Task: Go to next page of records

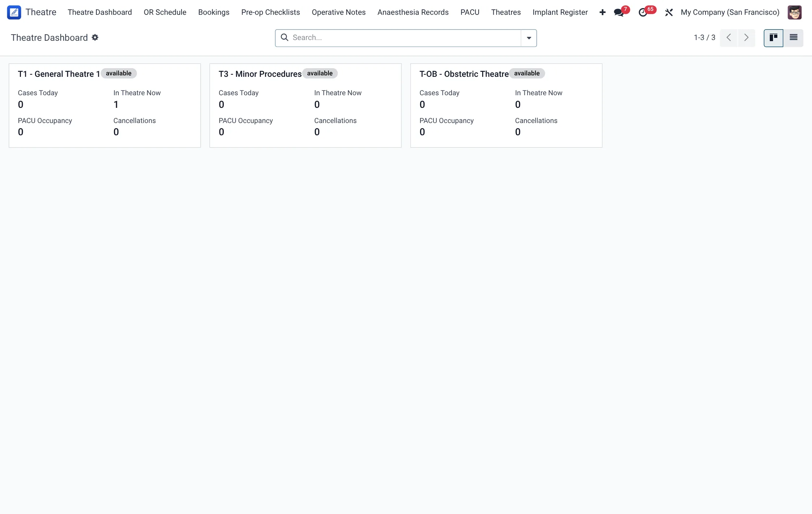Action: click(x=746, y=38)
